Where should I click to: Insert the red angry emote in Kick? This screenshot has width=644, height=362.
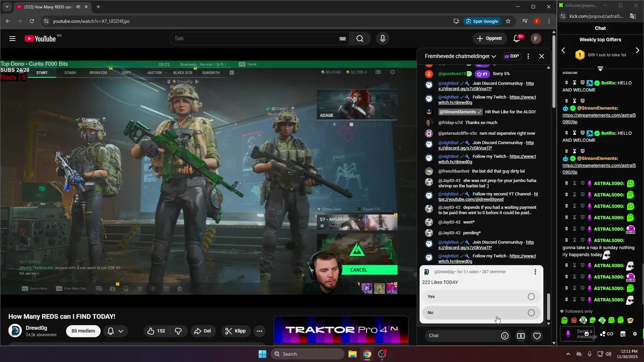(x=574, y=320)
